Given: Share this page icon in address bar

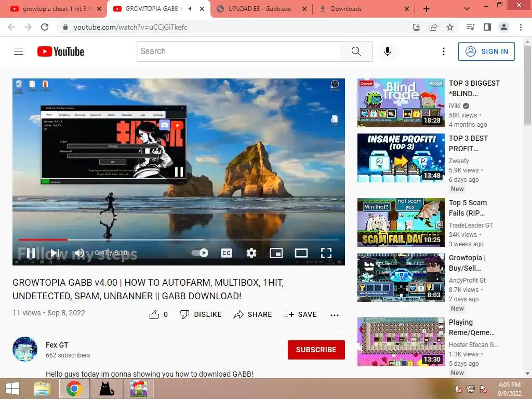Looking at the screenshot, I should [433, 27].
